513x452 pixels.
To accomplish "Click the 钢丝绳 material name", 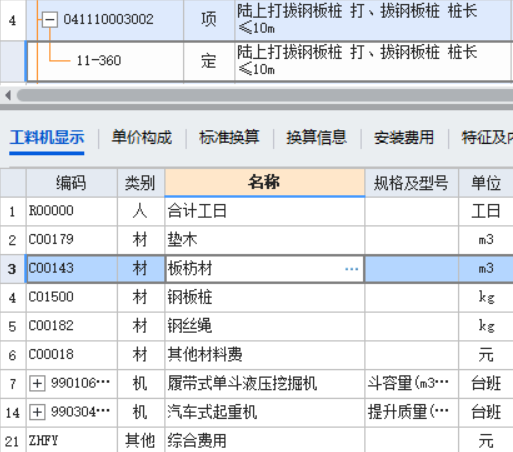I will pos(190,326).
